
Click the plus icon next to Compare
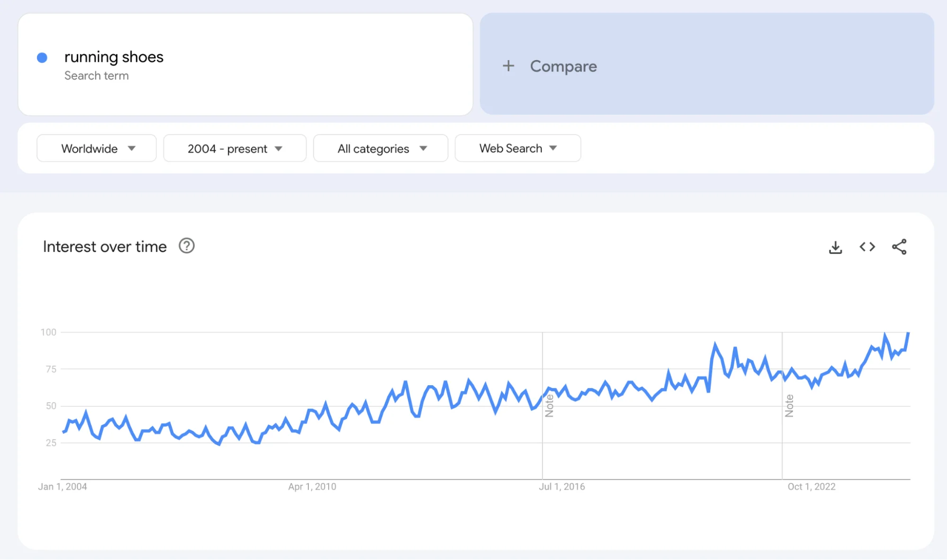click(508, 66)
